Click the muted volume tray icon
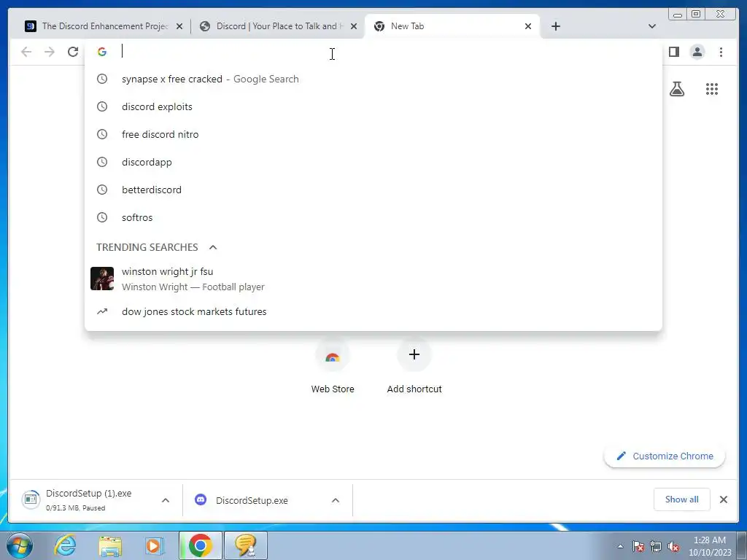The image size is (747, 560). point(673,546)
